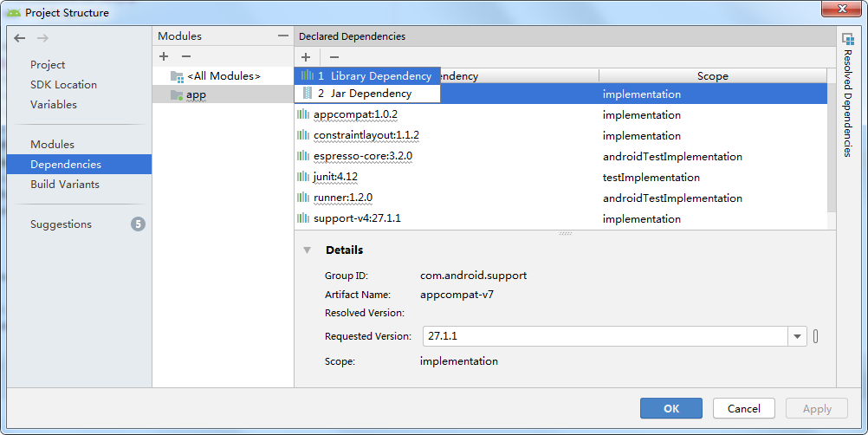The width and height of the screenshot is (868, 435).
Task: Remove module with the minus icon
Action: (186, 56)
